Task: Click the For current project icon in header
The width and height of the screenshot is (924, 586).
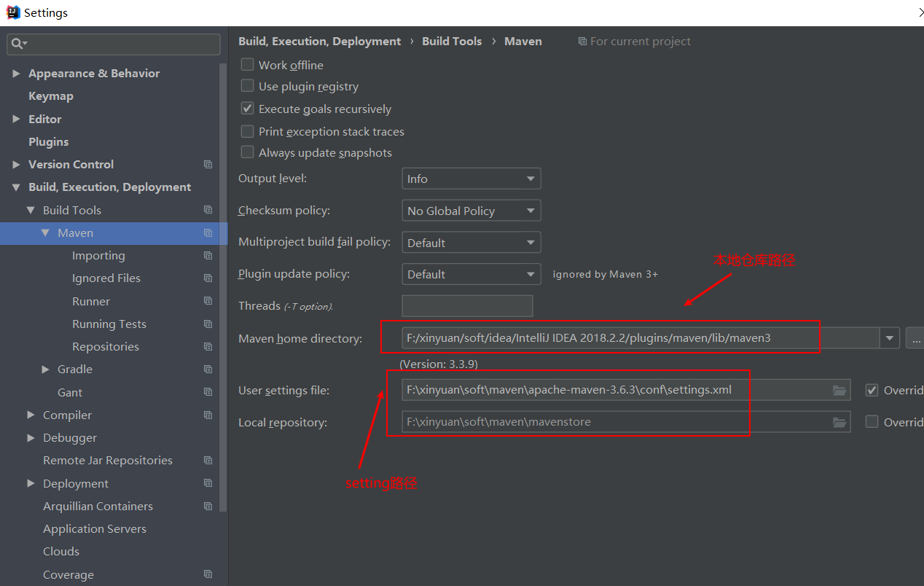Action: click(582, 42)
